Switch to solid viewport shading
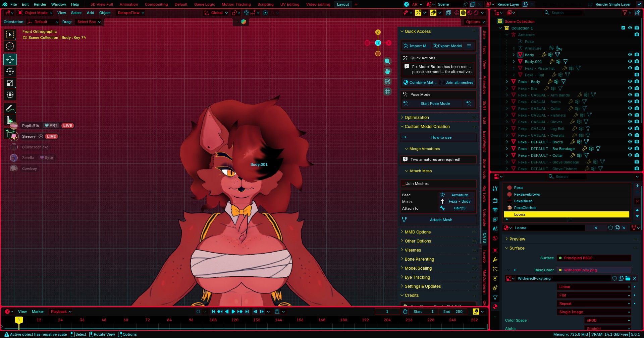Viewport: 644px width, 338px height. click(x=463, y=13)
